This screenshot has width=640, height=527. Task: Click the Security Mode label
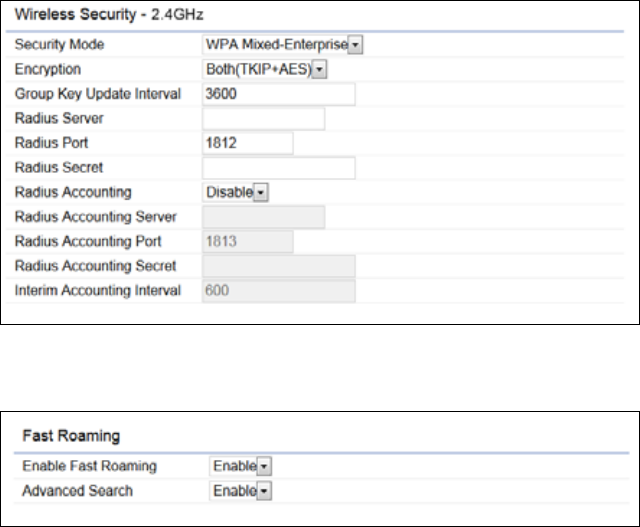pyautogui.click(x=60, y=44)
